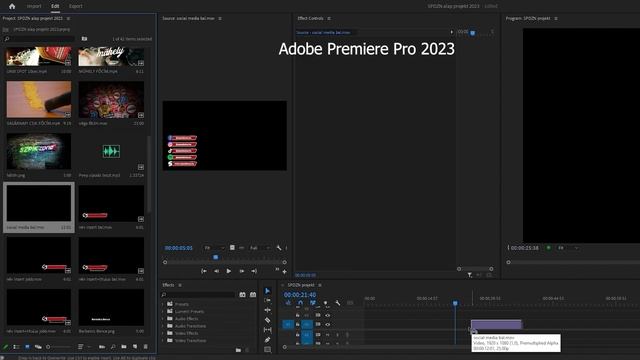
Task: Select the Slip tool
Action: point(267,330)
